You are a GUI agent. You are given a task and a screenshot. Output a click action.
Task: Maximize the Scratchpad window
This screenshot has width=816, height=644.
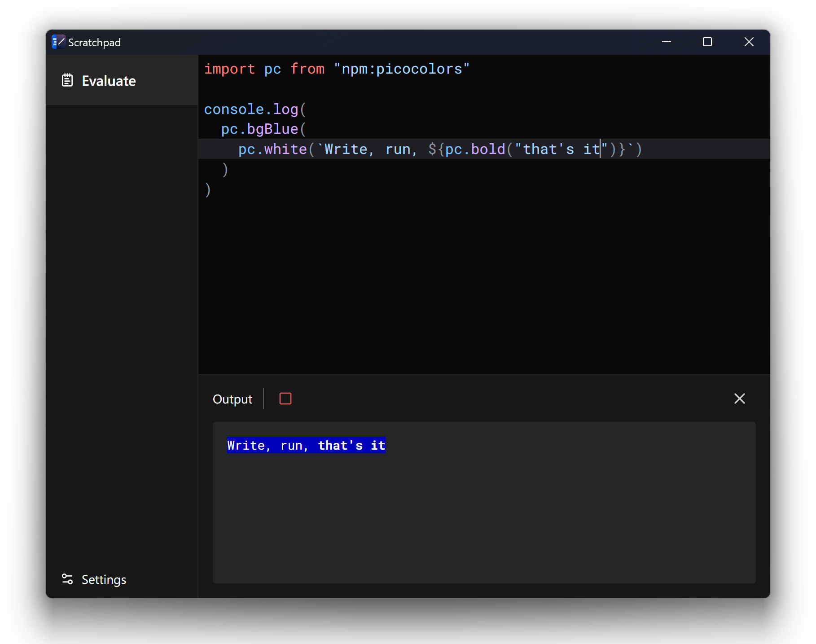click(x=707, y=42)
